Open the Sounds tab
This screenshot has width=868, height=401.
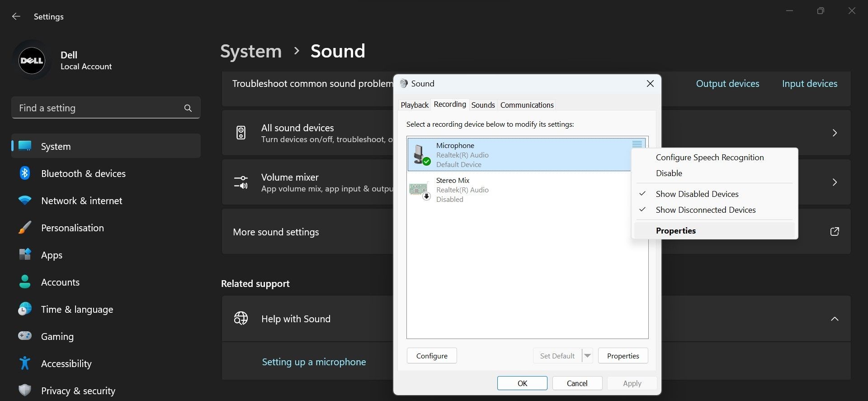point(483,105)
